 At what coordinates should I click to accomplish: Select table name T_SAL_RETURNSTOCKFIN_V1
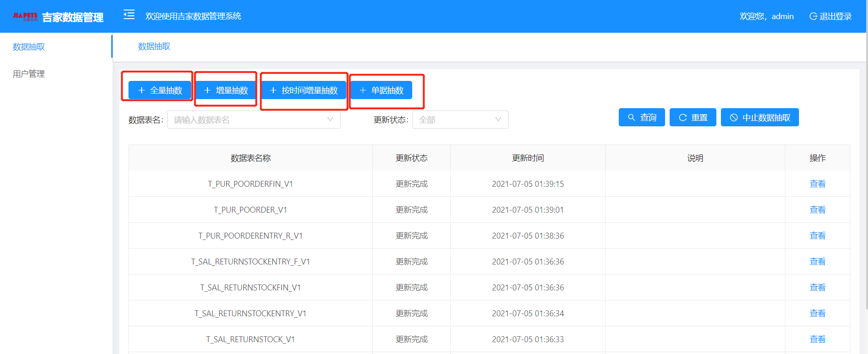click(x=251, y=288)
